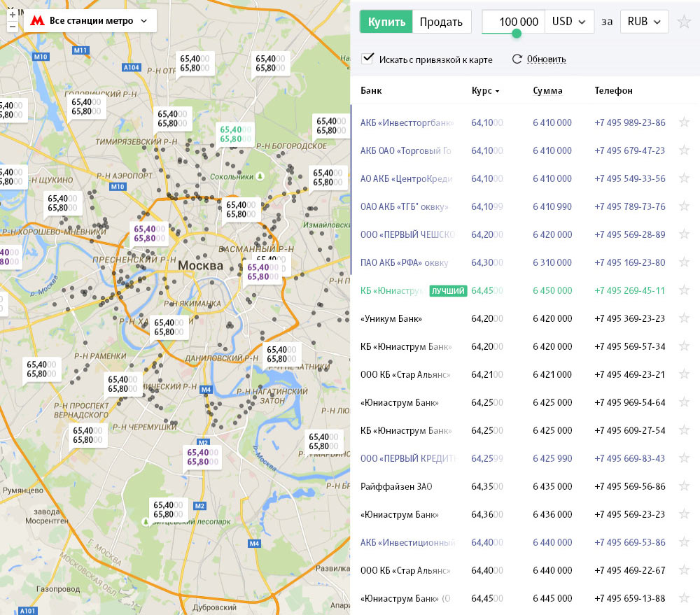This screenshot has width=700, height=615.
Task: Expand 'Все станции метро' dropdown
Action: click(90, 20)
